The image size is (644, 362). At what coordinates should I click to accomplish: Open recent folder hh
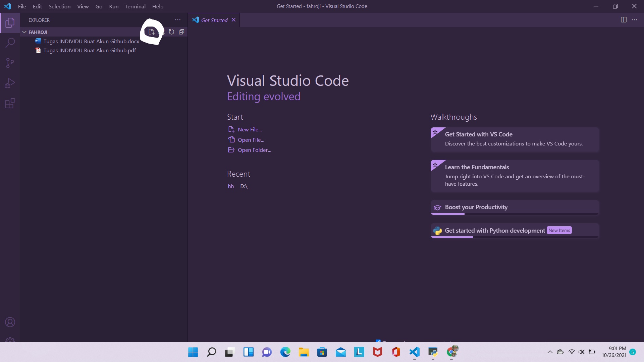pos(231,186)
